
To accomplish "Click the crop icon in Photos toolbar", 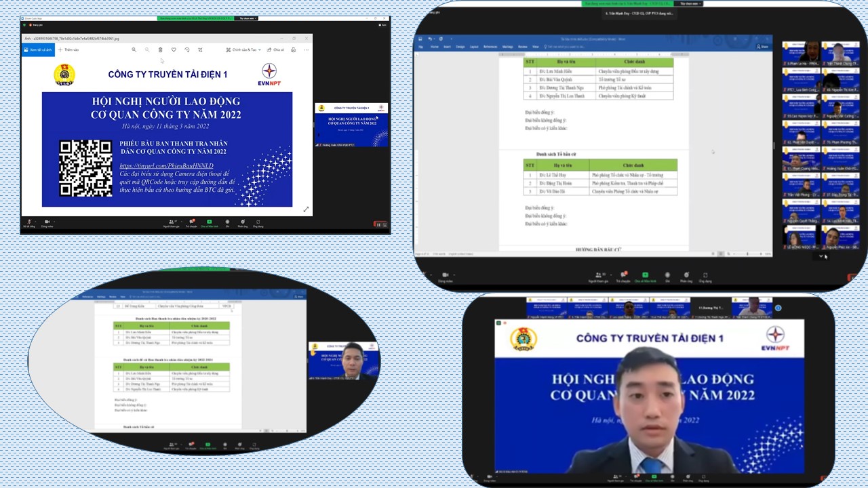I will pyautogui.click(x=200, y=49).
